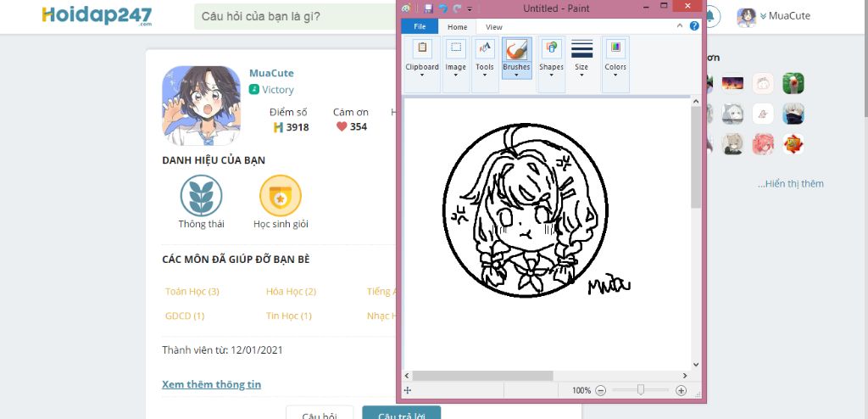The height and width of the screenshot is (419, 868).
Task: Click the Image selection rectangle icon
Action: [x=455, y=48]
